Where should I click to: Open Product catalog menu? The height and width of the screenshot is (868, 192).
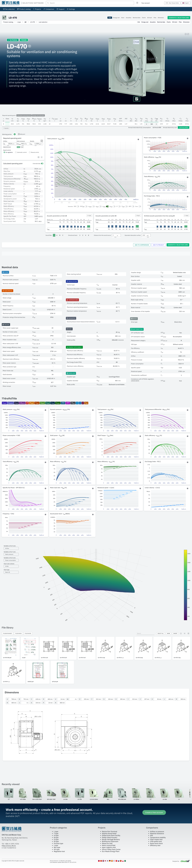tap(24, 9)
